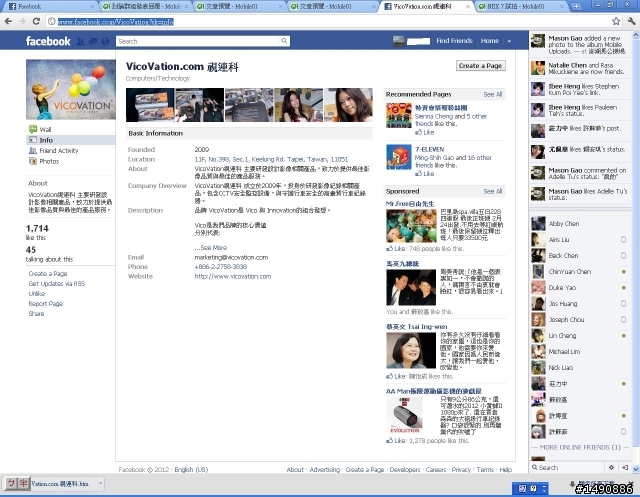
Task: Like the AA Man sponsored ad
Action: (396, 441)
